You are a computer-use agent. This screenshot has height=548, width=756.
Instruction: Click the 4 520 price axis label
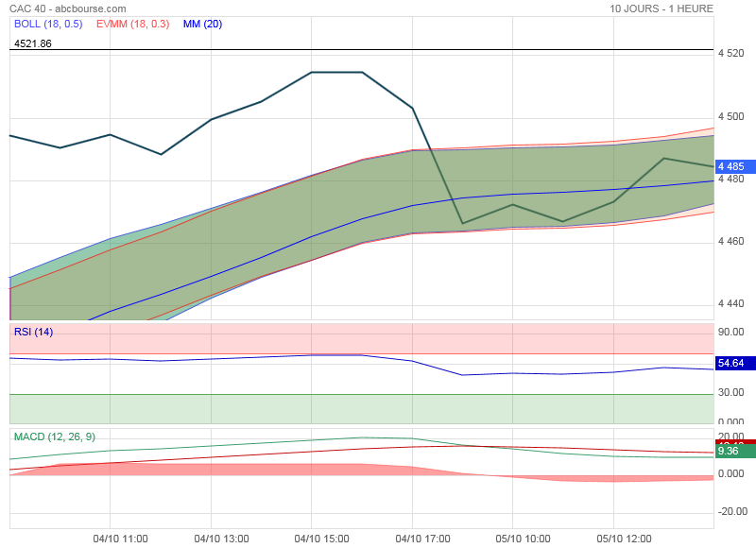tap(731, 54)
